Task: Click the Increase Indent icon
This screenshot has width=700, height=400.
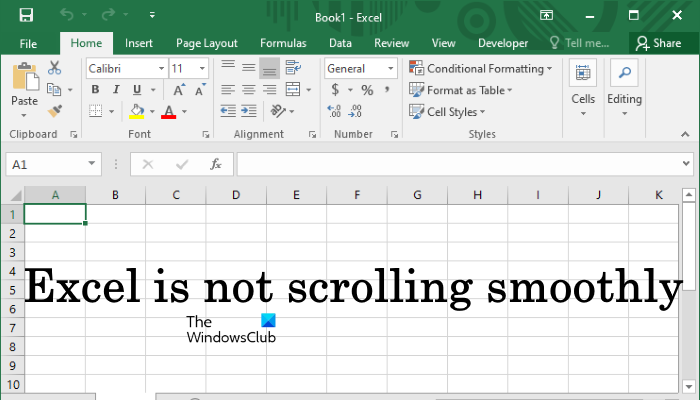Action: 248,112
